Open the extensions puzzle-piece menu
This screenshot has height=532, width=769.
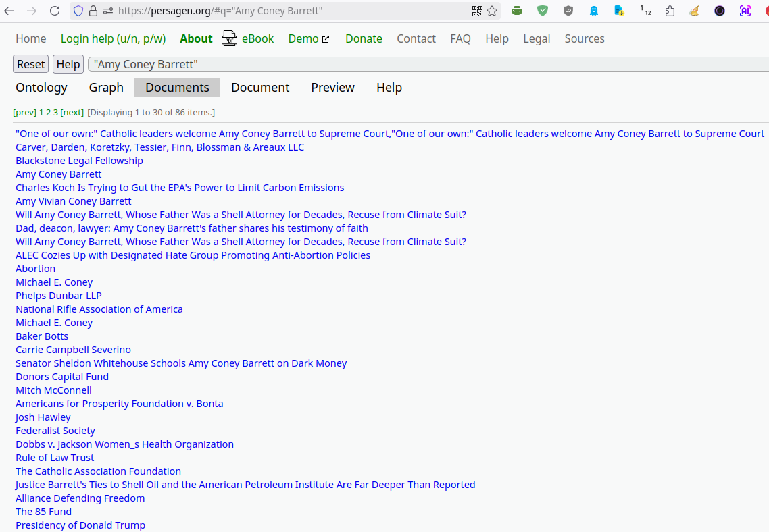670,11
